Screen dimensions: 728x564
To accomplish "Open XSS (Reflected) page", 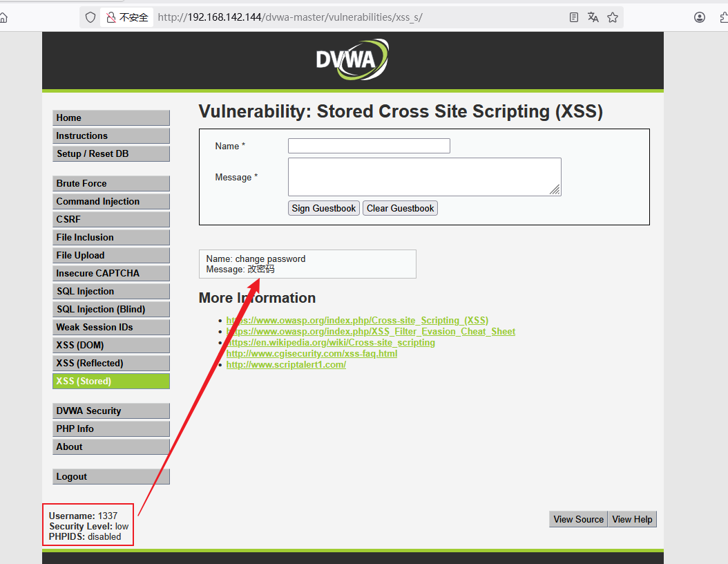I will (x=111, y=363).
